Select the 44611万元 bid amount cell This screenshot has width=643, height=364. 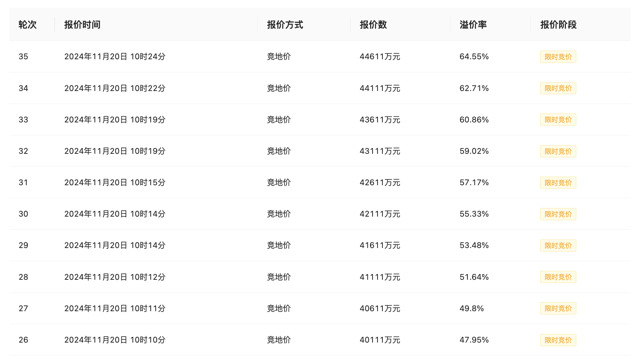click(x=380, y=56)
